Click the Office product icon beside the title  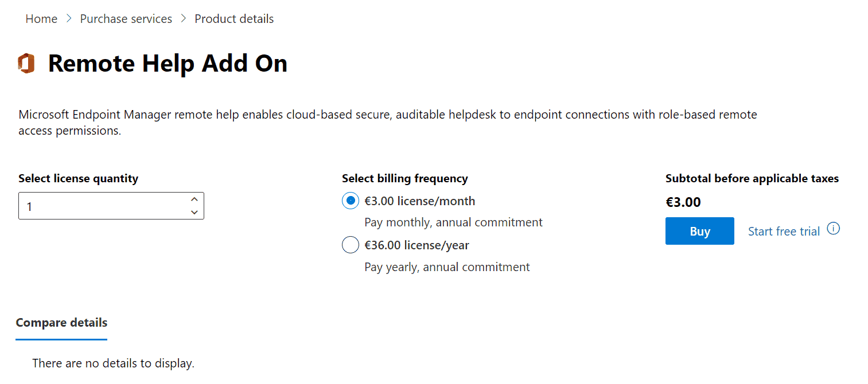pos(26,63)
